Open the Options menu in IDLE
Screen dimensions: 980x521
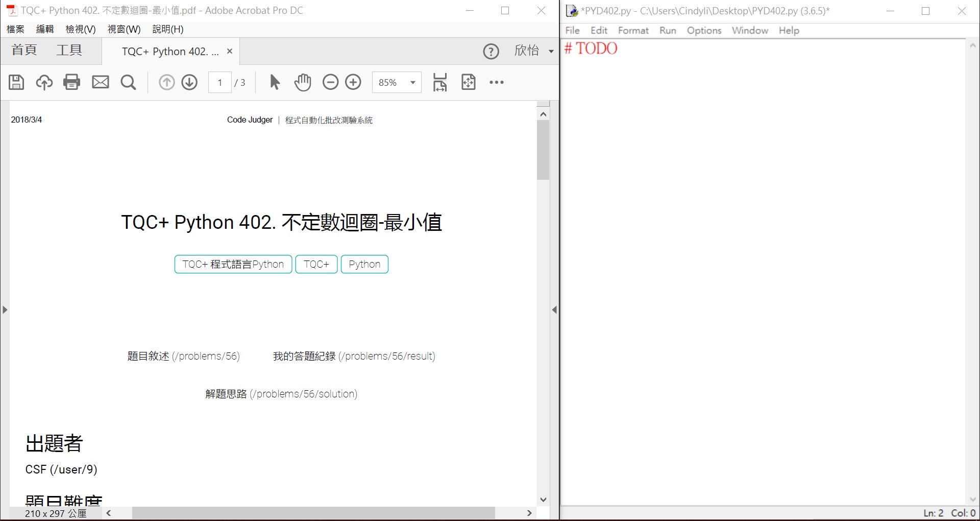(x=704, y=30)
